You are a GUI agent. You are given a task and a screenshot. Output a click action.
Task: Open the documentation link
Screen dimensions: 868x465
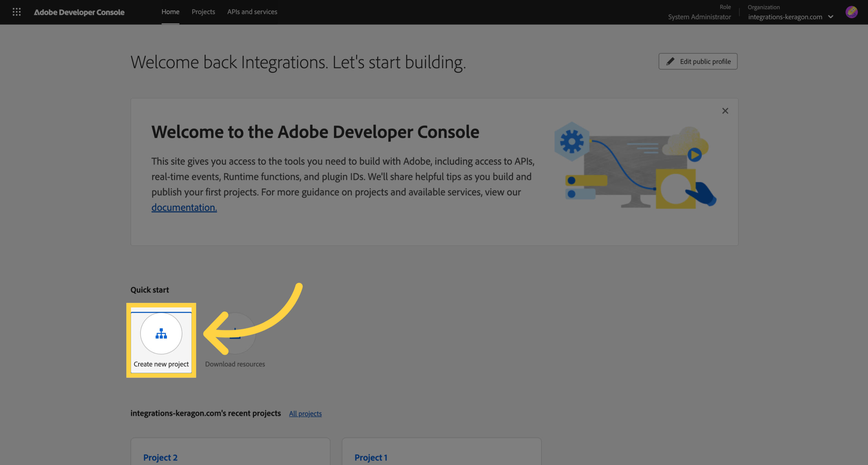click(184, 207)
